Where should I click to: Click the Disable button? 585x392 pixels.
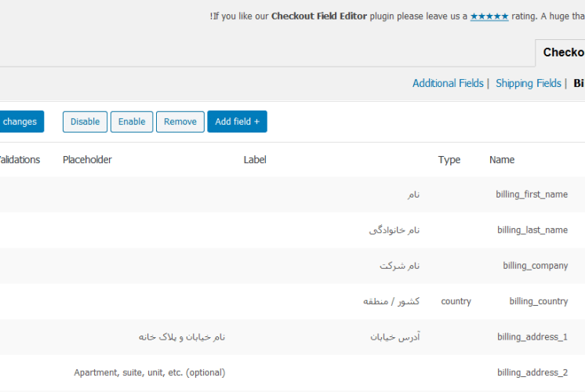(85, 122)
